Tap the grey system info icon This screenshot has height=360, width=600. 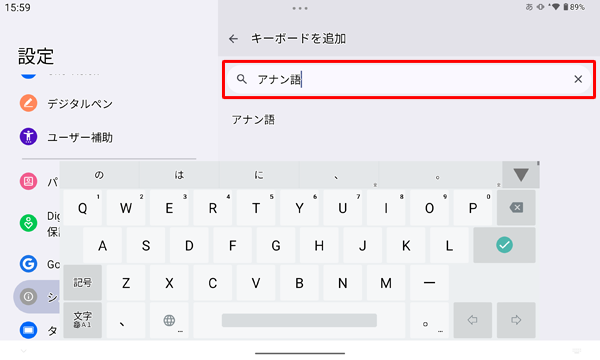click(28, 296)
